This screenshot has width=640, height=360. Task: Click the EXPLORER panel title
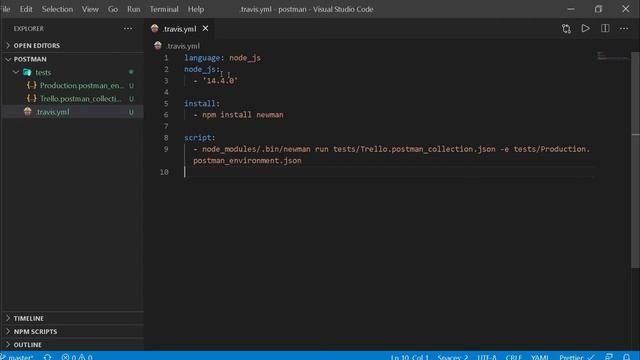29,29
